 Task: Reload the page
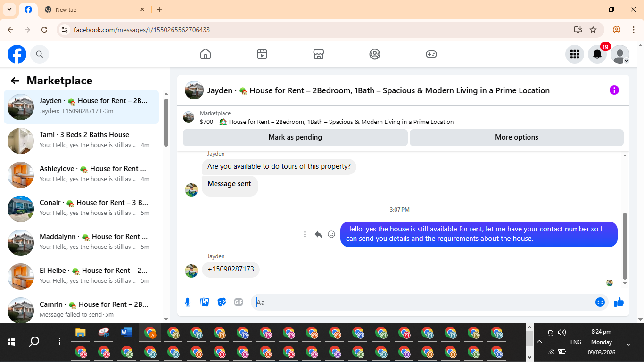44,30
